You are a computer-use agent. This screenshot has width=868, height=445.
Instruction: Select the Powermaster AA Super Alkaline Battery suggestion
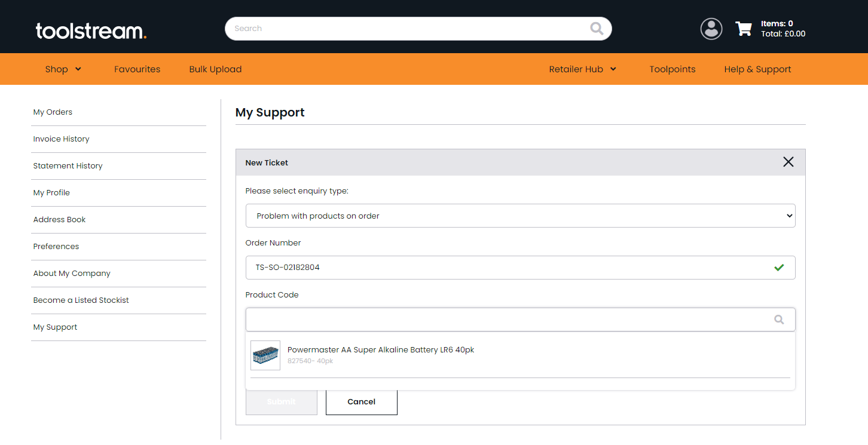click(381, 349)
